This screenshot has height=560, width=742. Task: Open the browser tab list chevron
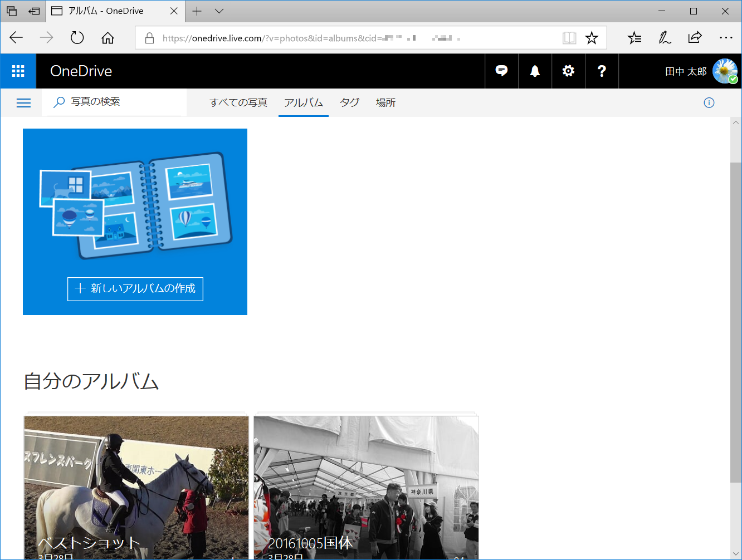click(218, 11)
